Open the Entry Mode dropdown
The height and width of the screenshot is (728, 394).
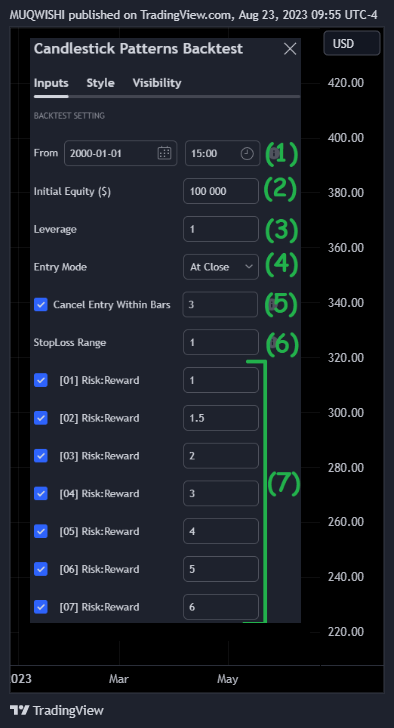(221, 267)
